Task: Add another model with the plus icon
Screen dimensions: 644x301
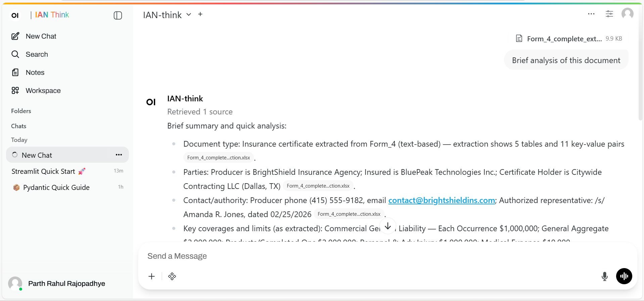Action: click(x=200, y=14)
